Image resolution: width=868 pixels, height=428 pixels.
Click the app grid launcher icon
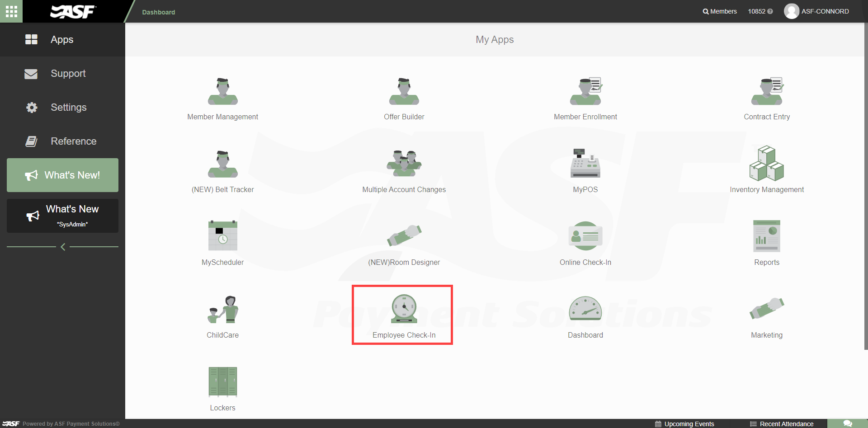[x=11, y=11]
